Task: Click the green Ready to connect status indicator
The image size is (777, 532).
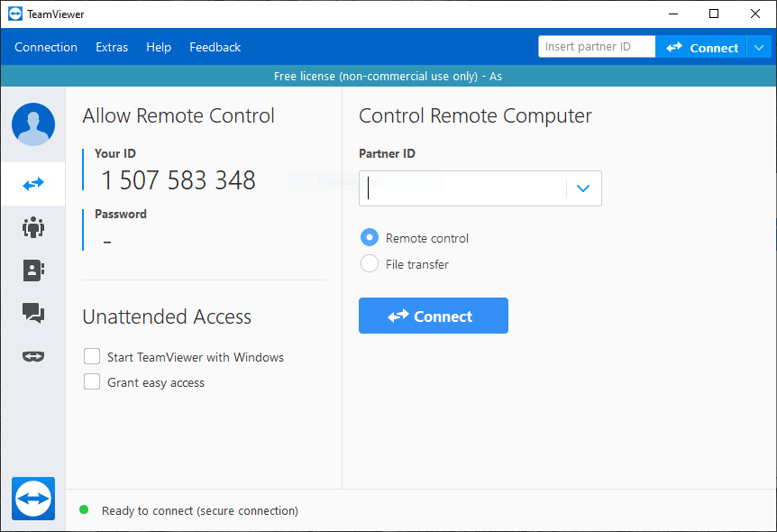Action: click(x=84, y=510)
